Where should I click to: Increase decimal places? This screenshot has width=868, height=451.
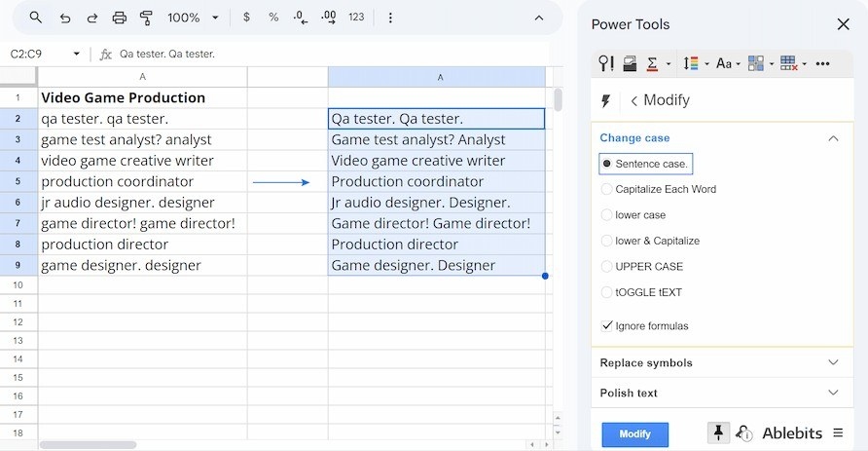coord(328,18)
